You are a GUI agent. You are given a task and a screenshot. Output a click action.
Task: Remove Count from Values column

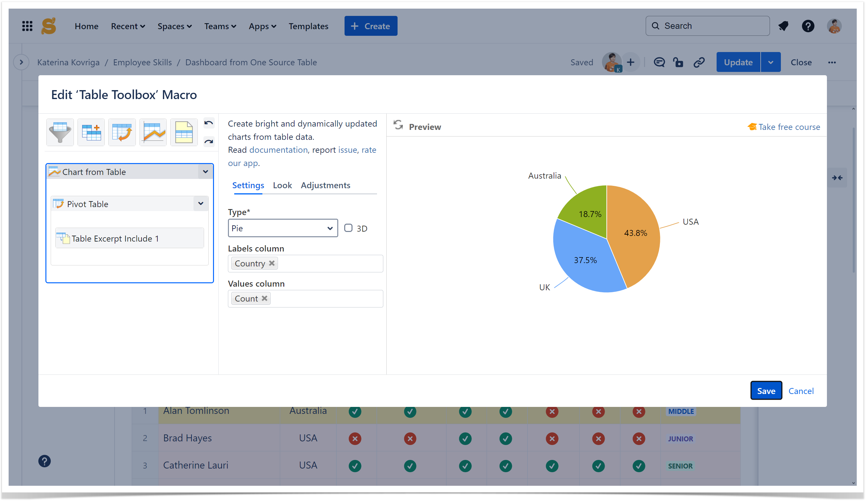[x=264, y=299]
